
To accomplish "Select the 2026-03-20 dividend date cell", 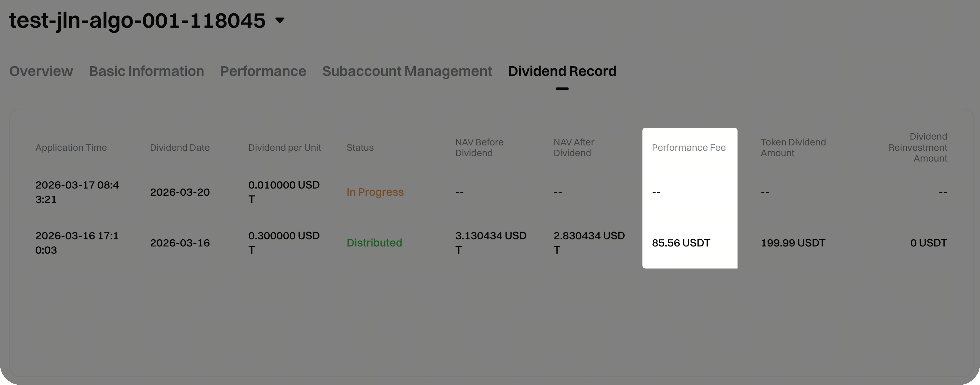I will click(180, 192).
